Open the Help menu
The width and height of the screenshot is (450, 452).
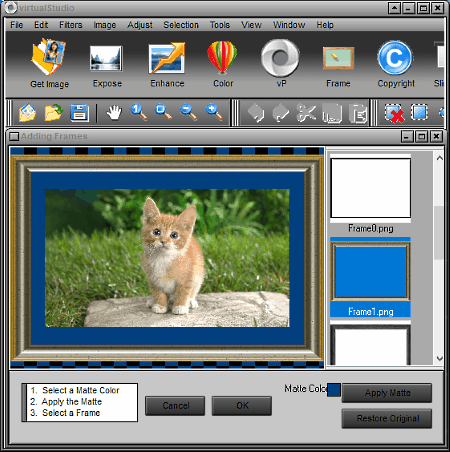325,25
